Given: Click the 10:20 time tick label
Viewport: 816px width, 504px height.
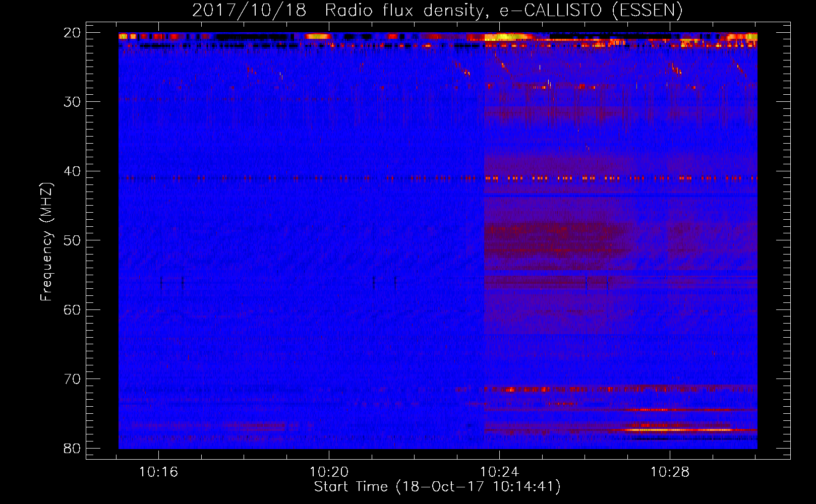Looking at the screenshot, I should point(329,472).
